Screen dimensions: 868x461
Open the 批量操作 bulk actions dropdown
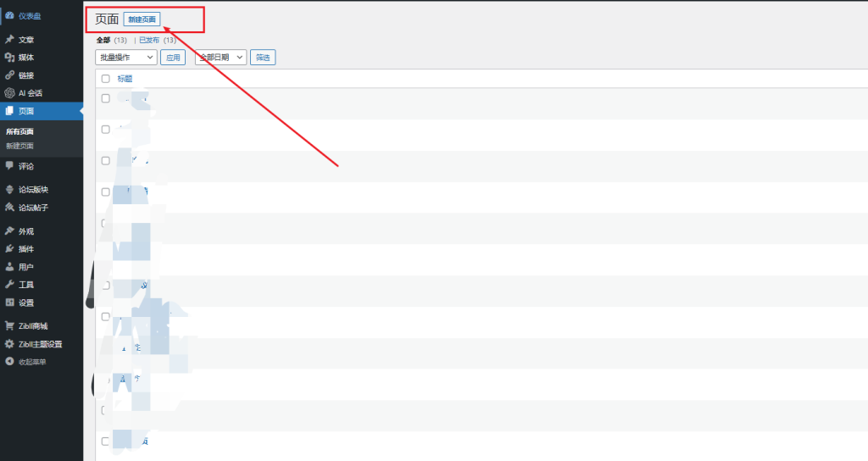point(125,58)
